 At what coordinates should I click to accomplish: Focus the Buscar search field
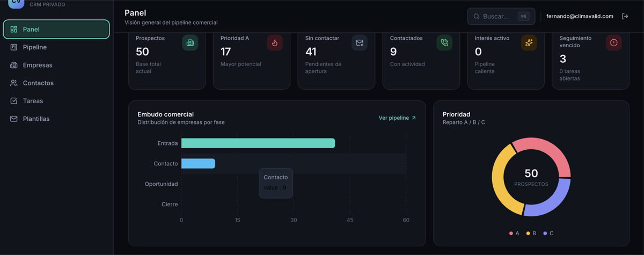click(501, 16)
